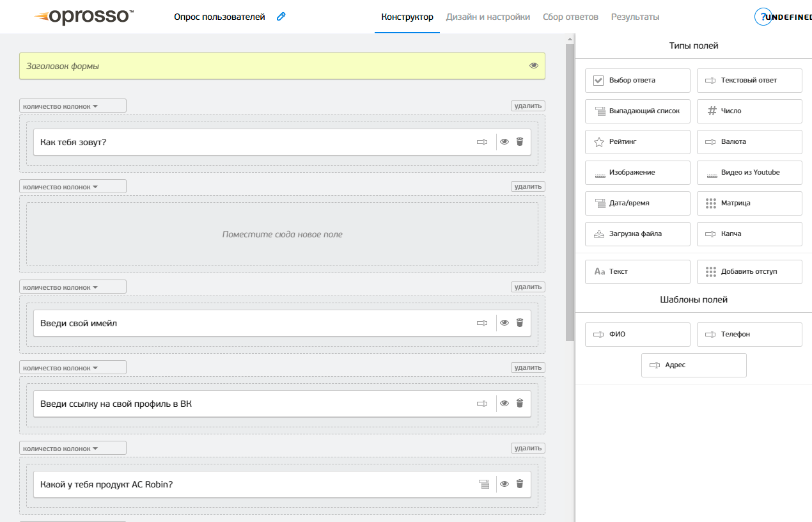Add the 'Выбор ответа' checkbox field type
The width and height of the screenshot is (812, 522).
click(637, 81)
